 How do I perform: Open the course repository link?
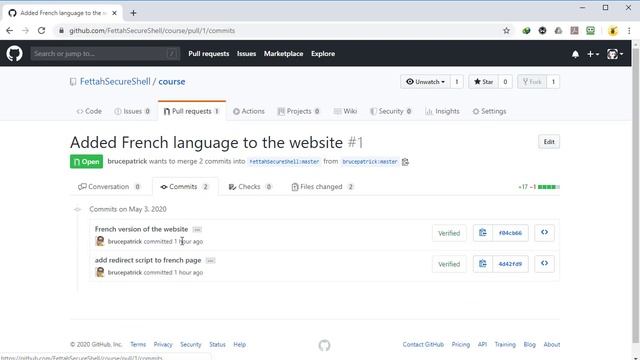coord(172,82)
